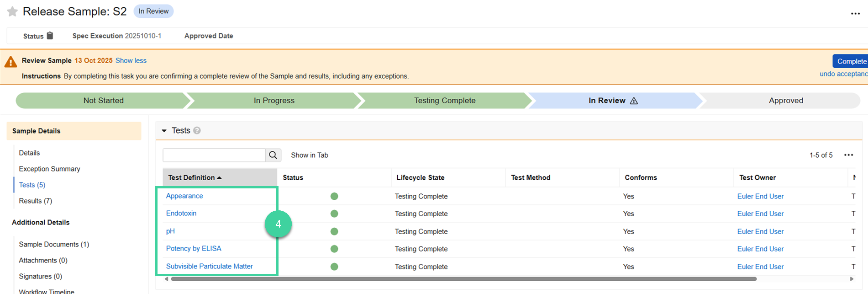Click the 13 Oct 2025 due date
This screenshot has width=868, height=294.
94,60
